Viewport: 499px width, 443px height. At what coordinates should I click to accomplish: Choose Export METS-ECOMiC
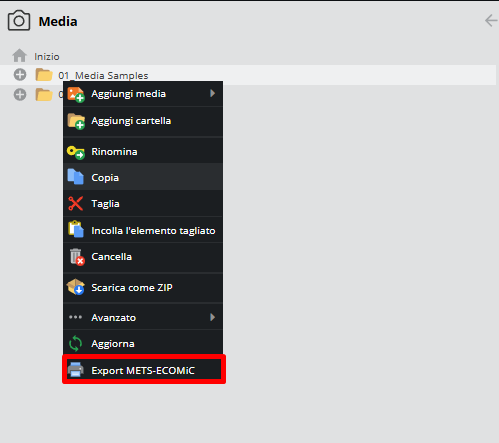[x=143, y=370]
